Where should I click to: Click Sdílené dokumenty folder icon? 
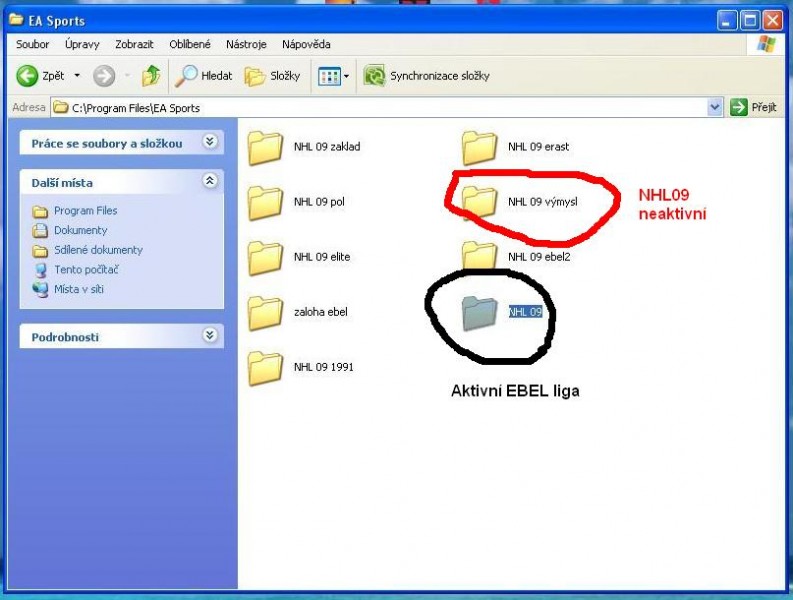(40, 250)
